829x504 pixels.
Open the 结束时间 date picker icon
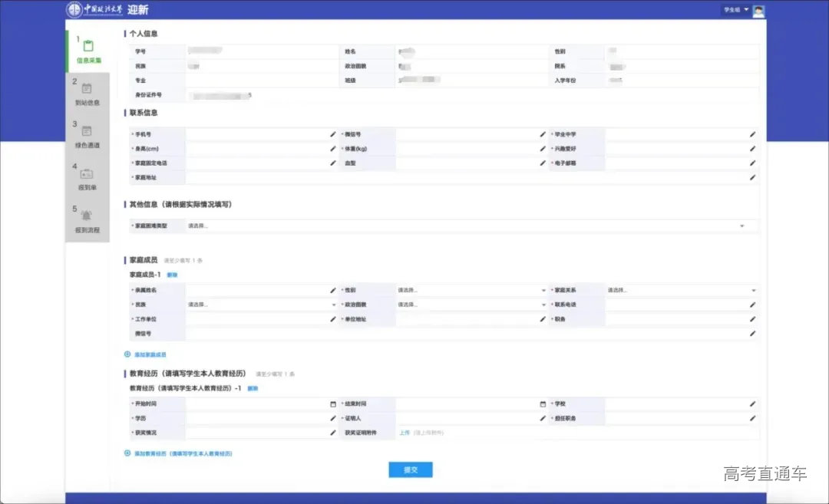[x=543, y=404]
